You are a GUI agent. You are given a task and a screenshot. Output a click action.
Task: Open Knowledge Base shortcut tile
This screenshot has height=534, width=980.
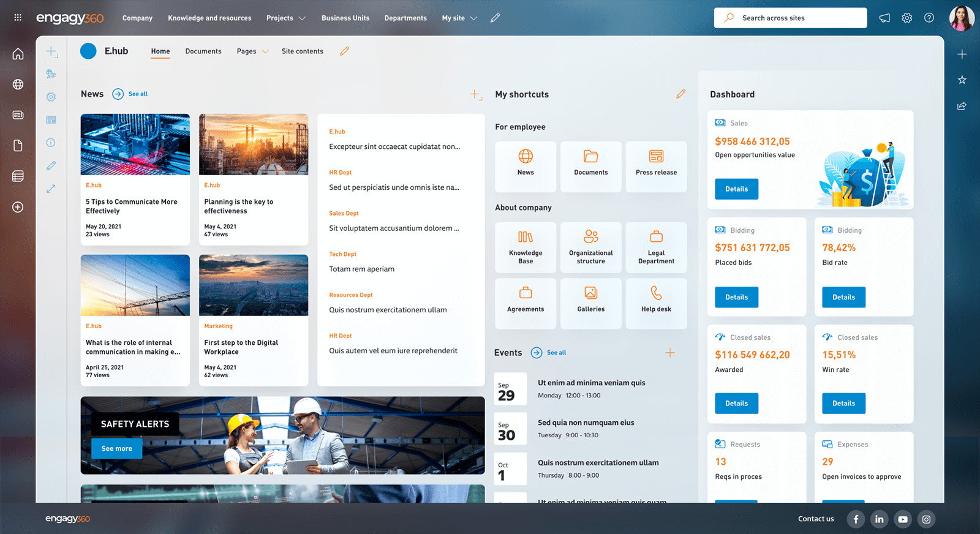click(x=526, y=247)
